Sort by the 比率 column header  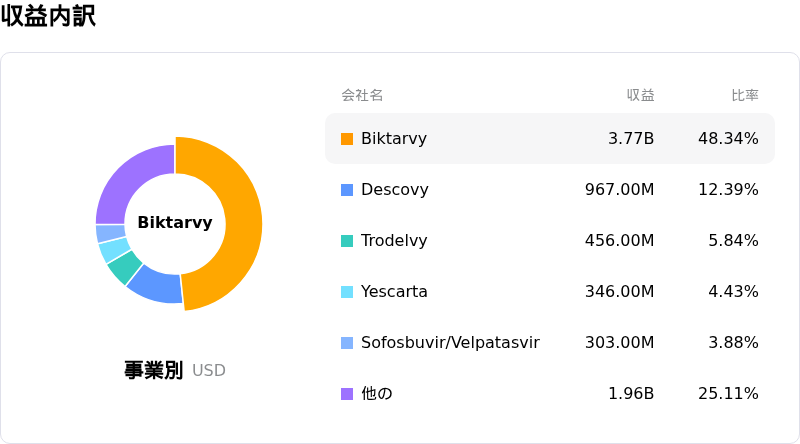[745, 95]
